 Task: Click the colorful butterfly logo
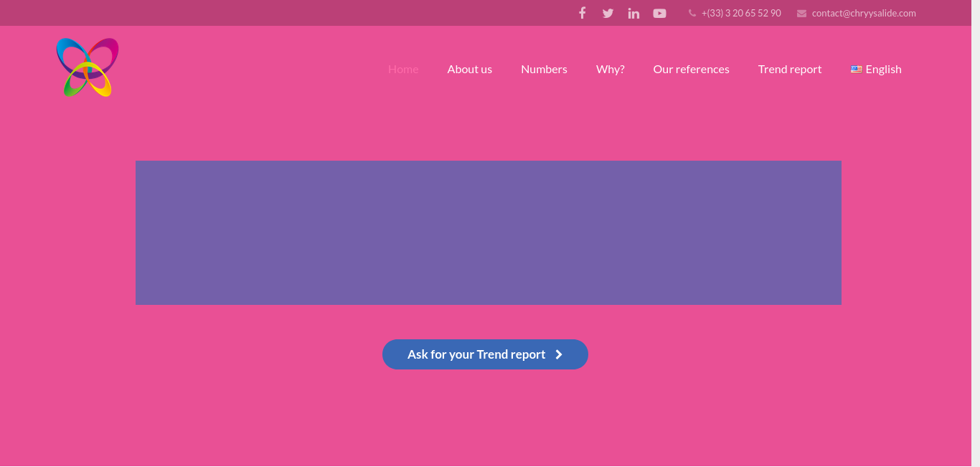coord(88,67)
